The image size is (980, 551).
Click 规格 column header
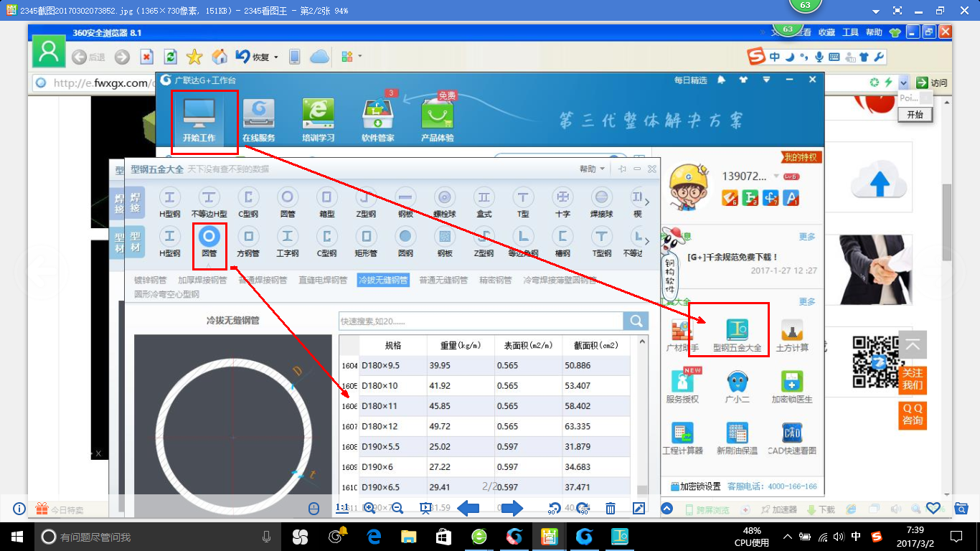pyautogui.click(x=392, y=345)
